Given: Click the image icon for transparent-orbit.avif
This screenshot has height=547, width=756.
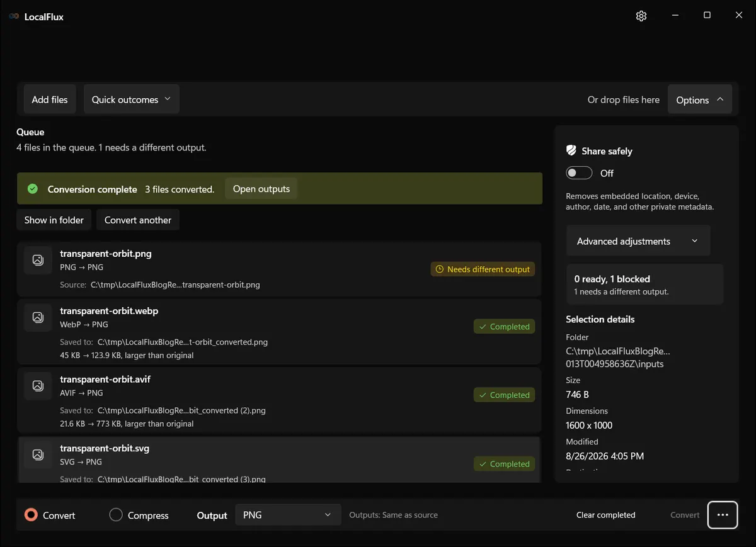Looking at the screenshot, I should click(38, 385).
